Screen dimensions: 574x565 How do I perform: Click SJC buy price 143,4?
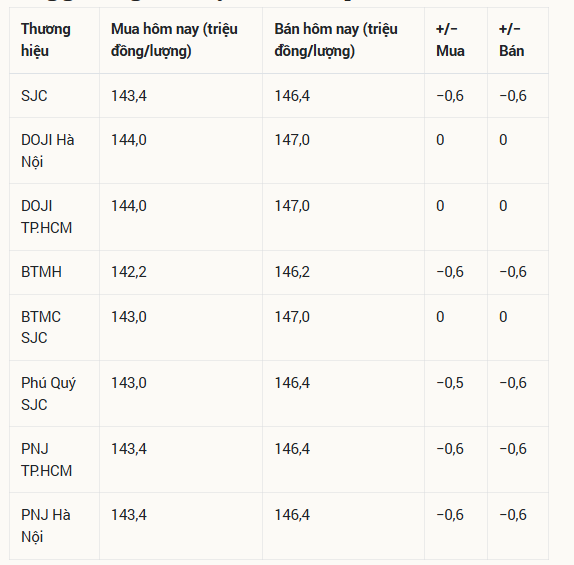[x=129, y=96]
